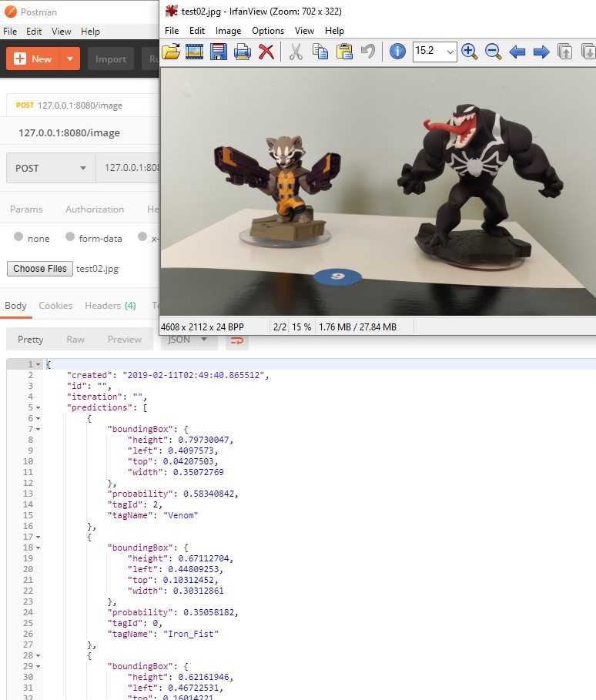Open image Information blue i icon
Image resolution: width=596 pixels, height=700 pixels.
pyautogui.click(x=397, y=52)
